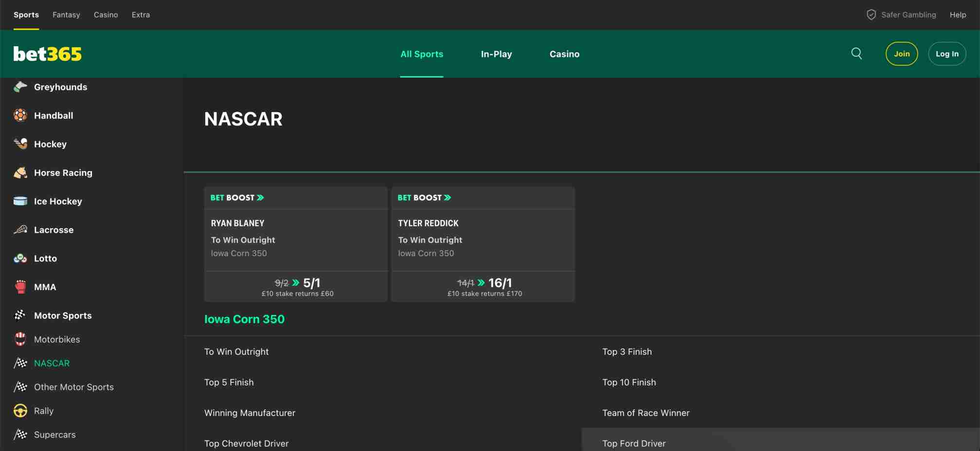Open the Casino top bar tab
The width and height of the screenshot is (980, 451).
click(x=106, y=15)
